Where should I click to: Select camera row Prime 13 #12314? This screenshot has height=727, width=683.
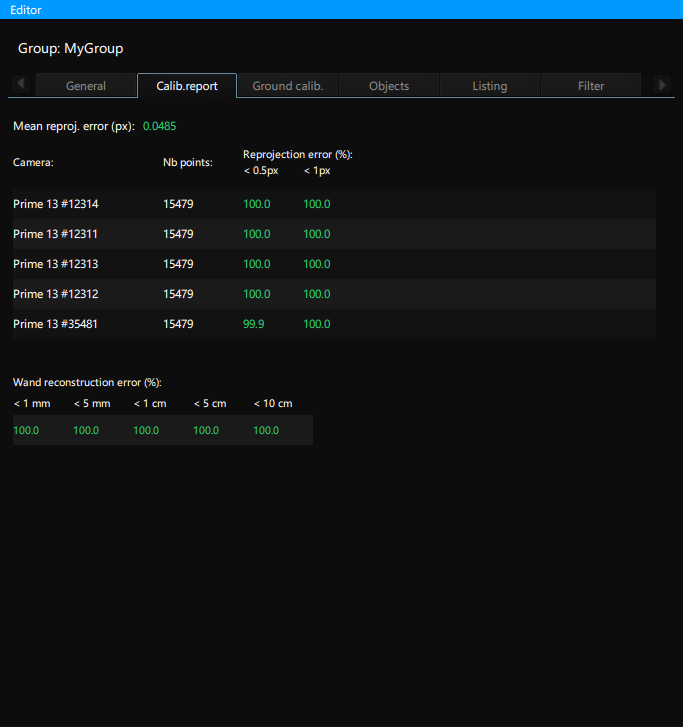[x=56, y=204]
